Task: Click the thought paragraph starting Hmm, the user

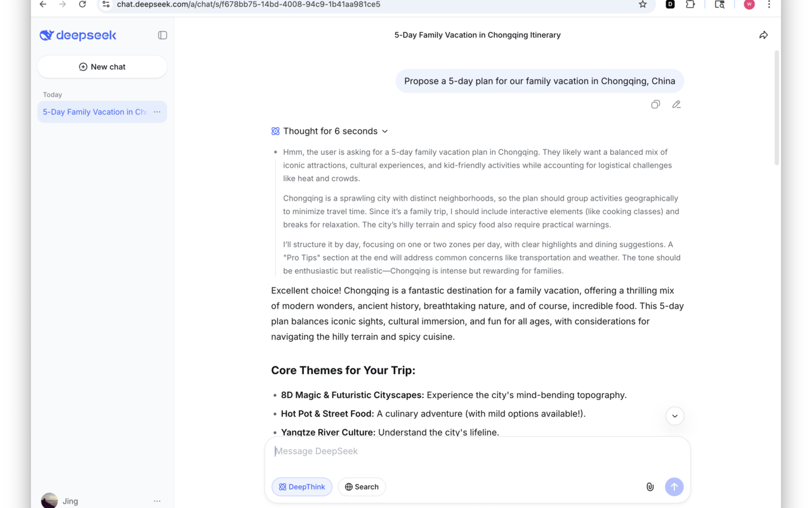Action: [477, 165]
